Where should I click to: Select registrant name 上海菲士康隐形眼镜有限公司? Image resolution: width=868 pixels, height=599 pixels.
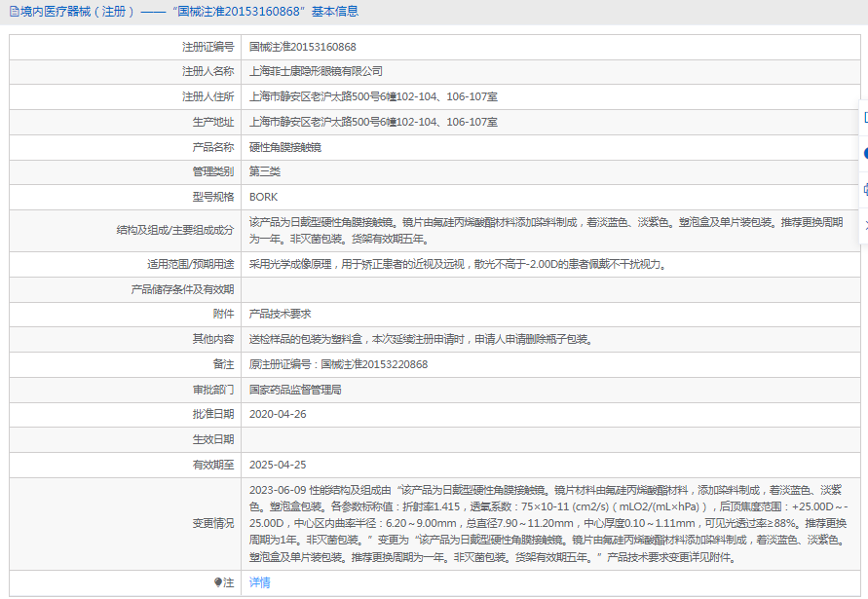pyautogui.click(x=316, y=71)
